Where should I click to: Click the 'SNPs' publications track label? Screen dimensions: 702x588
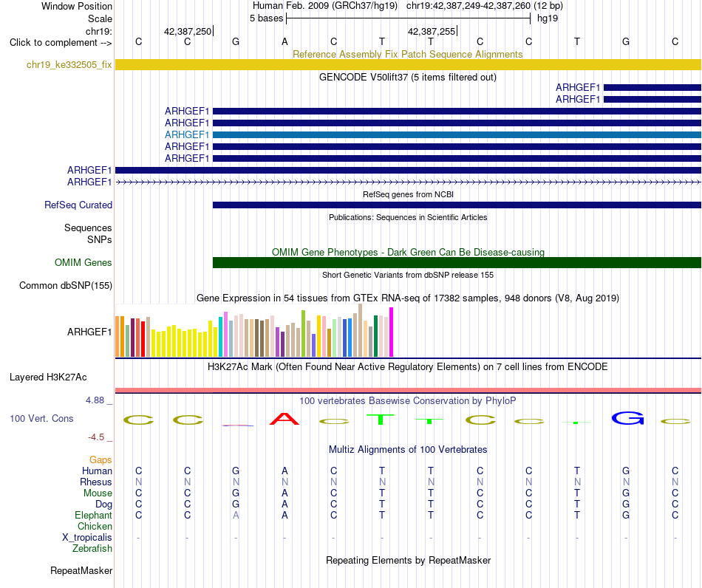[100, 239]
